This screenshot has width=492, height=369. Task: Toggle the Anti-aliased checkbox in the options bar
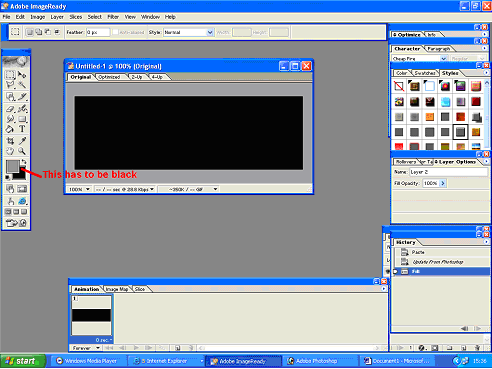[x=115, y=32]
